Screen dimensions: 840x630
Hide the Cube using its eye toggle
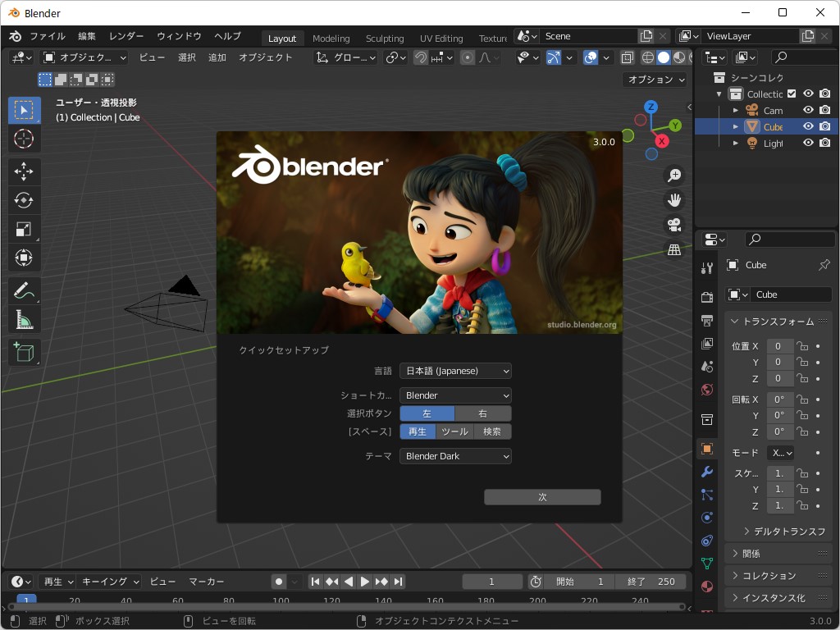coord(809,126)
